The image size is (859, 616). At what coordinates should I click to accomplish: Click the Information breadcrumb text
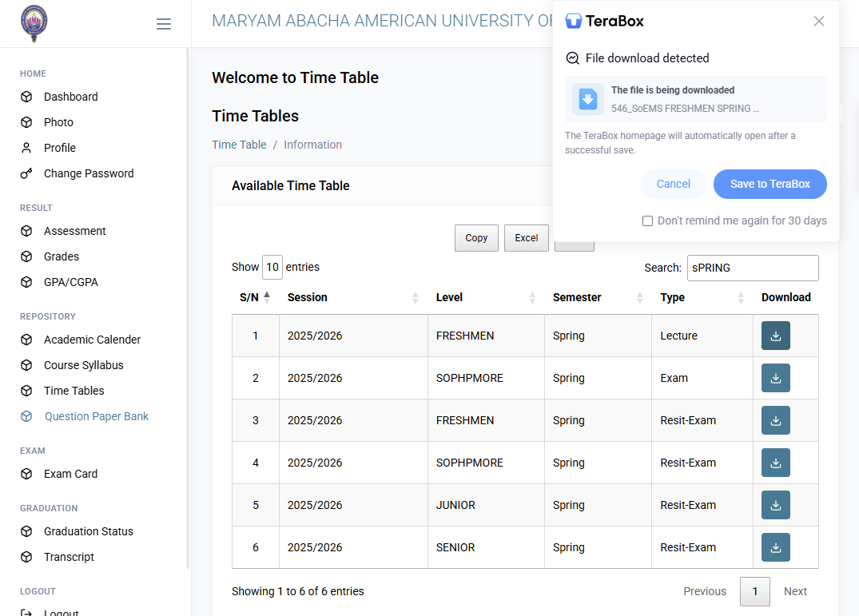click(x=312, y=145)
